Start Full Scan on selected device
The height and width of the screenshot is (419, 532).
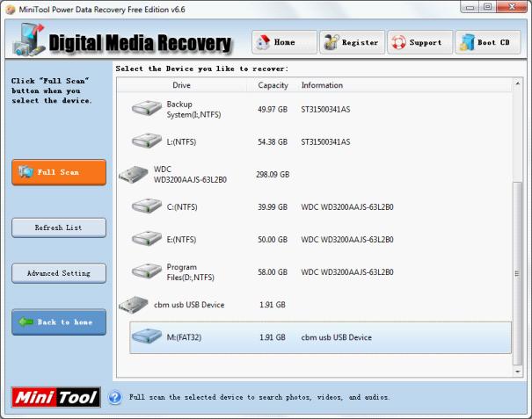coord(59,172)
